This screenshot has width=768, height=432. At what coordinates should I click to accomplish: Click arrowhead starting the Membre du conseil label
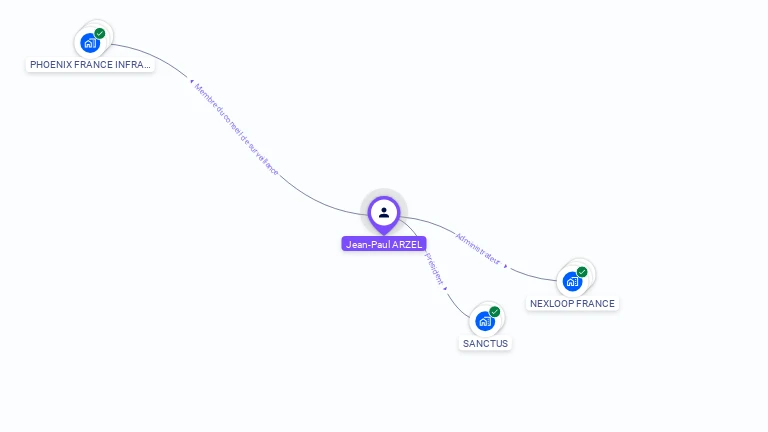pos(192,81)
